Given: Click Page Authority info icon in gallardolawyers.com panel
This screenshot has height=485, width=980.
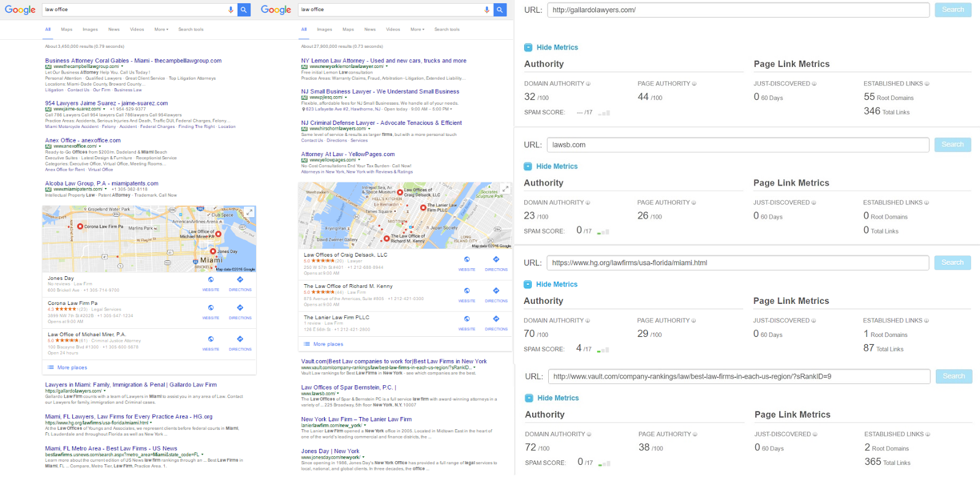Looking at the screenshot, I should pyautogui.click(x=694, y=84).
